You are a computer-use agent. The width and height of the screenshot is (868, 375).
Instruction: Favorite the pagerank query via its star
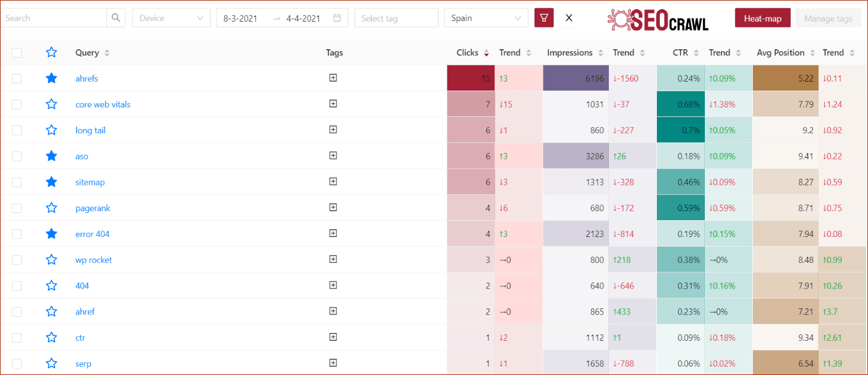52,208
